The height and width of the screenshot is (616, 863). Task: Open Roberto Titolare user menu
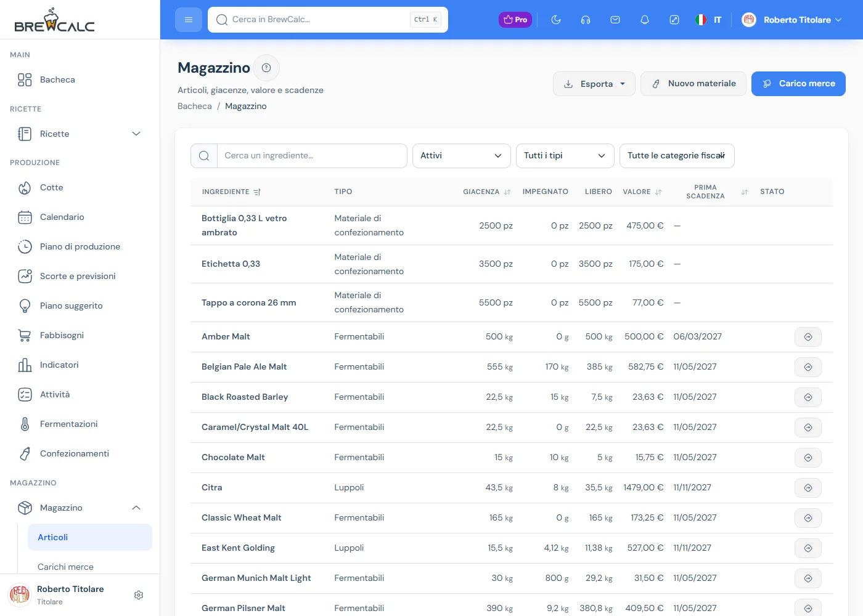[x=791, y=20]
